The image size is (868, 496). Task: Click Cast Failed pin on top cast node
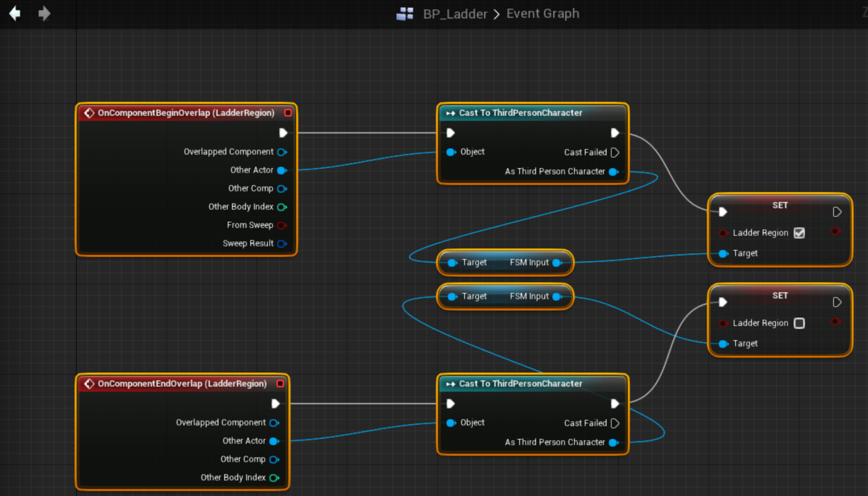(614, 152)
